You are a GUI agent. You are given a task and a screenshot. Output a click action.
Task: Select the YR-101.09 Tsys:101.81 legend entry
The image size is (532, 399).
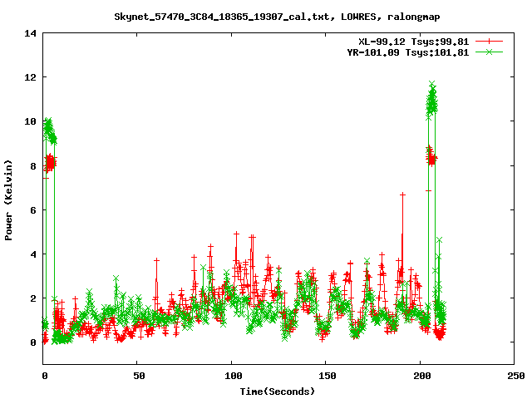(408, 52)
